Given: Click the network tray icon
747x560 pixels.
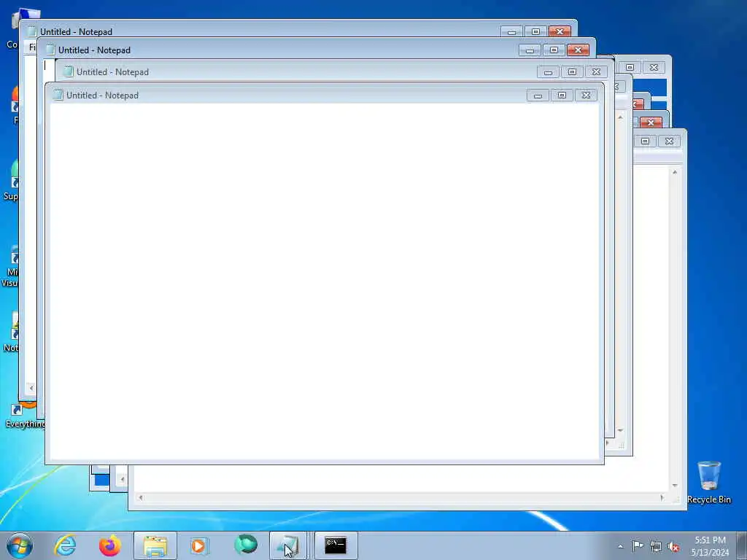Looking at the screenshot, I should 656,547.
